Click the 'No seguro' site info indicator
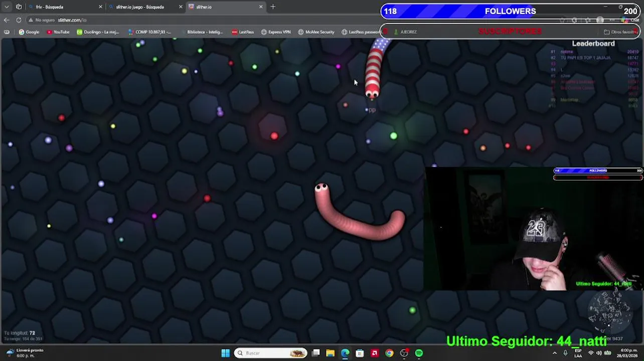 pos(42,20)
